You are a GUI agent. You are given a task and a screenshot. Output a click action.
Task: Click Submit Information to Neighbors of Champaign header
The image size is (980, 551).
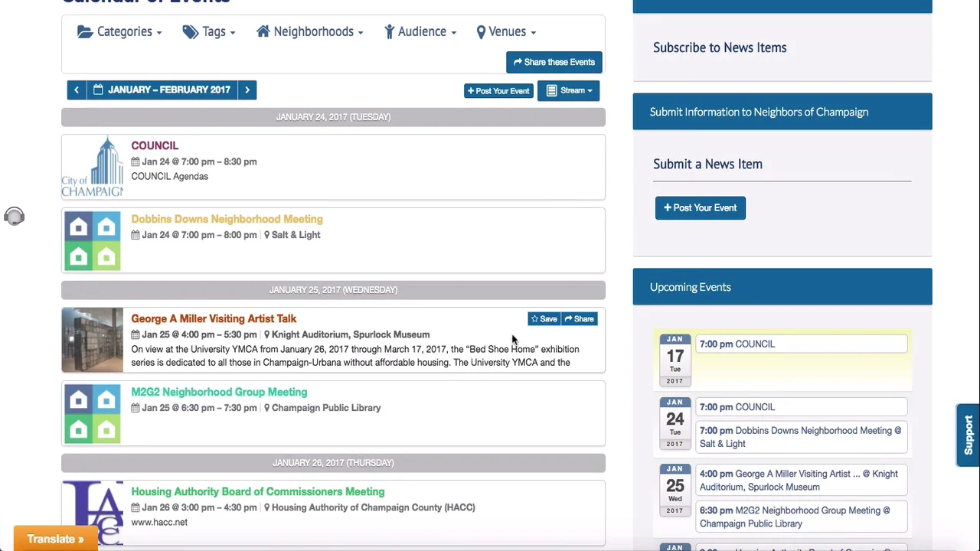pos(782,112)
